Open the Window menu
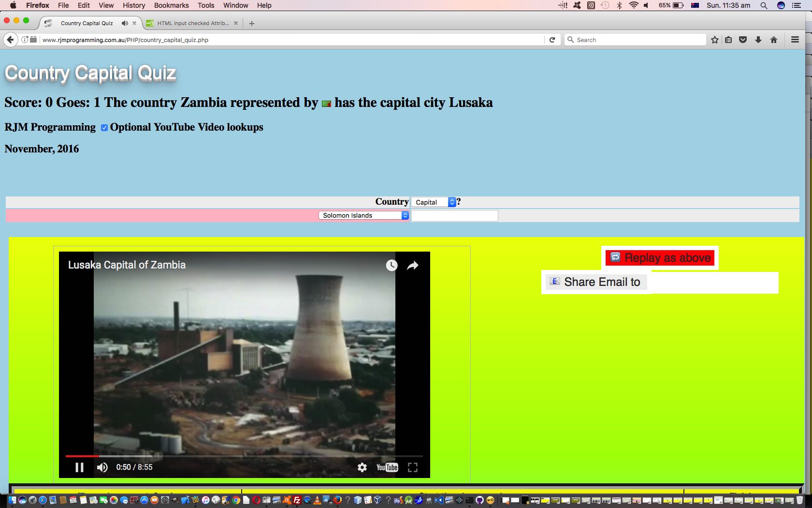This screenshot has height=508, width=812. click(236, 5)
